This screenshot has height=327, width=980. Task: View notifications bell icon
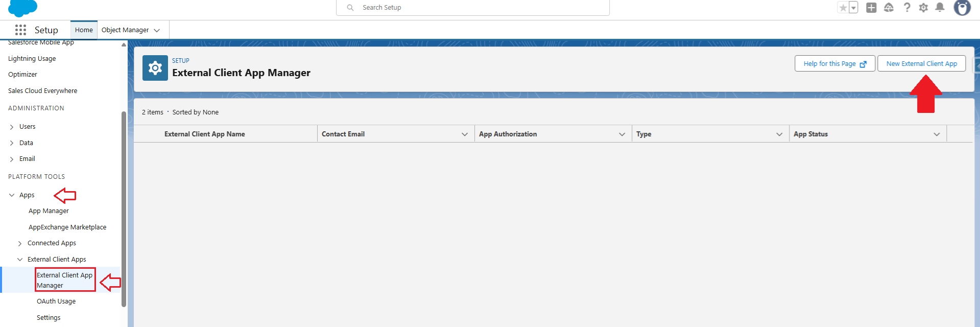point(940,8)
